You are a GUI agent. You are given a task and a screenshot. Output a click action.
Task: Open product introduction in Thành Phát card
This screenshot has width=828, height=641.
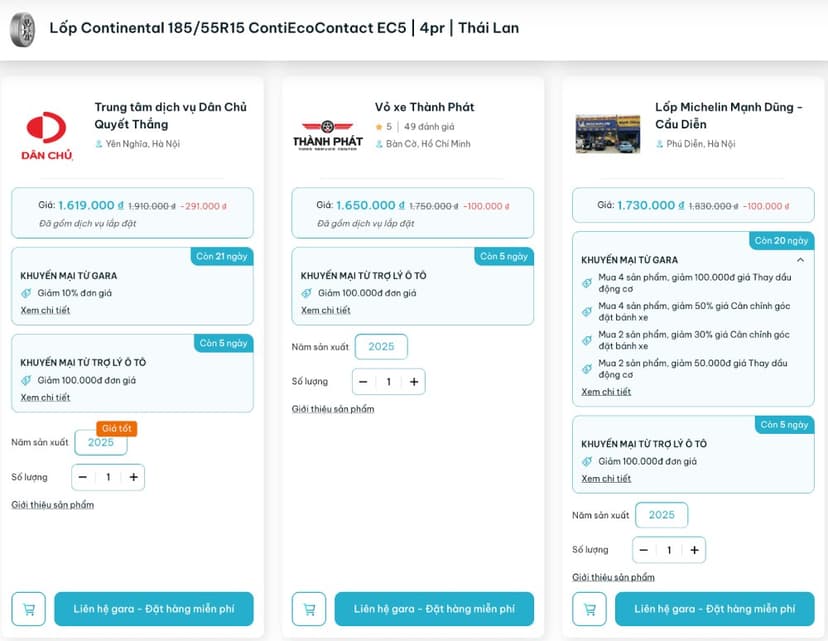[333, 409]
